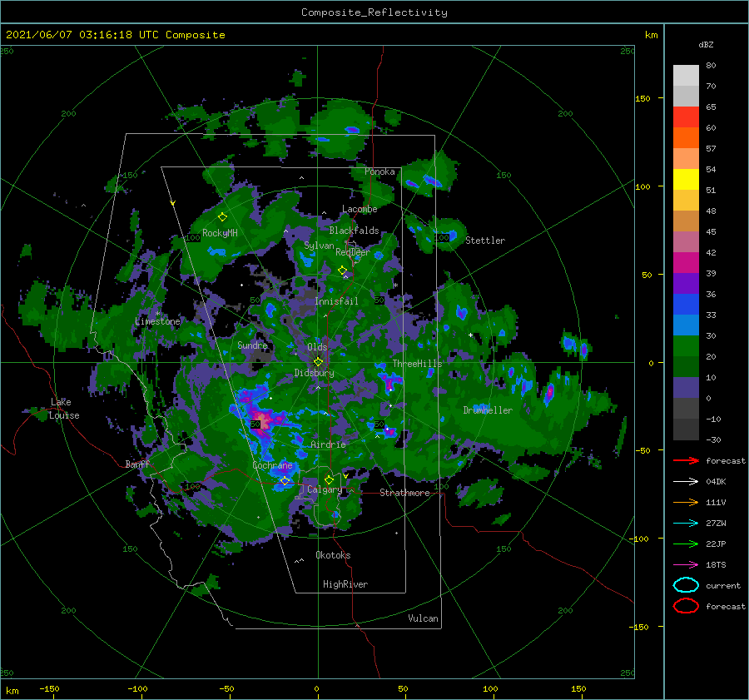Click the -150 tick label on horizontal axis
This screenshot has width=749, height=700.
click(x=49, y=688)
